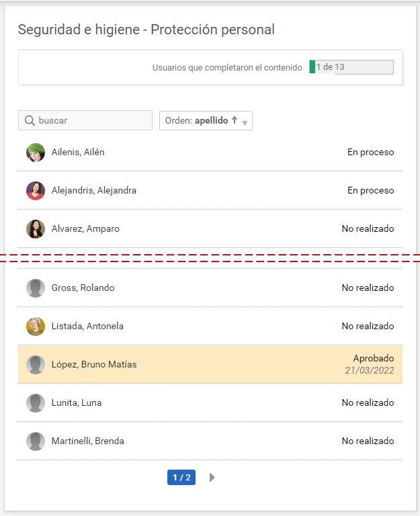420x516 pixels.
Task: Click the sort dropdown's small arrow
Action: (x=245, y=122)
